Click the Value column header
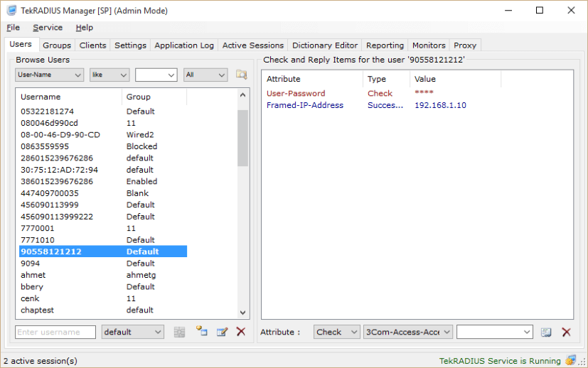Image resolution: width=588 pixels, height=368 pixels. click(456, 79)
